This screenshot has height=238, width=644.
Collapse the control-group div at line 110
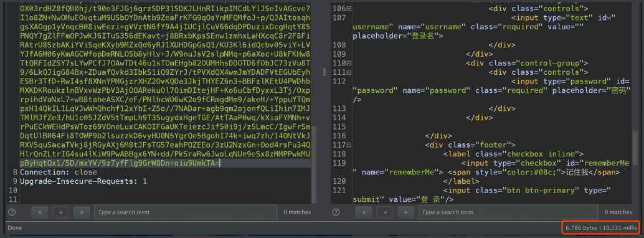tap(349, 64)
